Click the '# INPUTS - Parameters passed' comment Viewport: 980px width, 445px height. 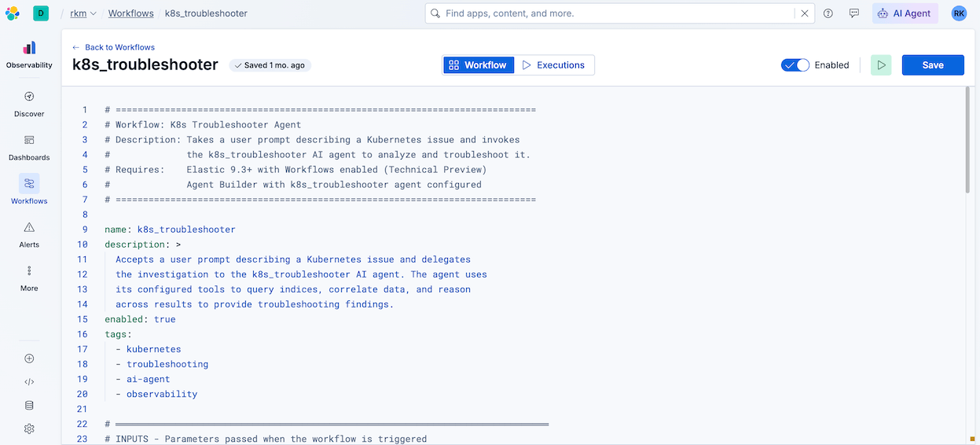pyautogui.click(x=266, y=439)
